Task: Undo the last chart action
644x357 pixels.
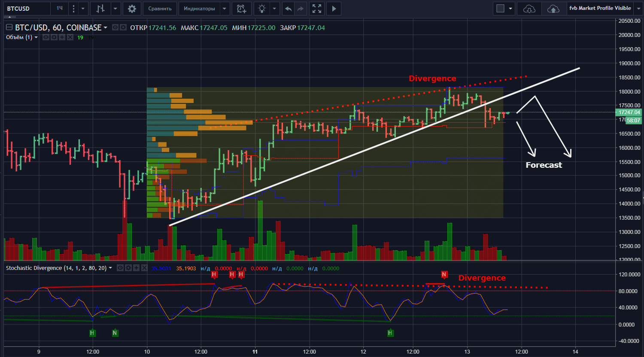Action: [288, 8]
